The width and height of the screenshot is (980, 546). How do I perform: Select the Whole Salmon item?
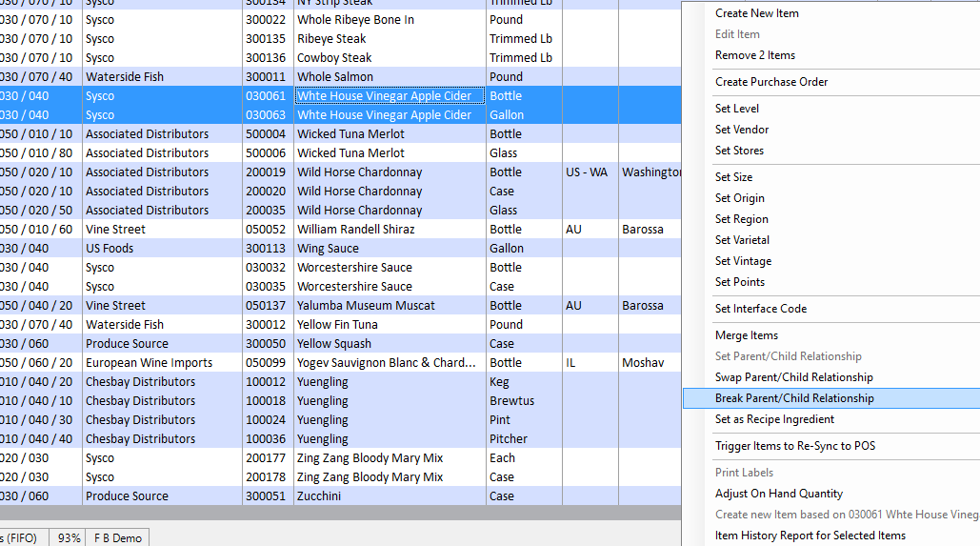click(335, 77)
